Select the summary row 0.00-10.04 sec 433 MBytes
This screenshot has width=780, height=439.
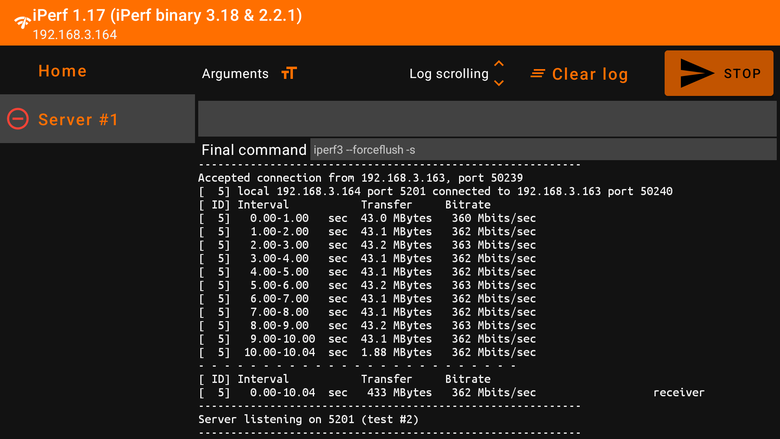click(451, 392)
